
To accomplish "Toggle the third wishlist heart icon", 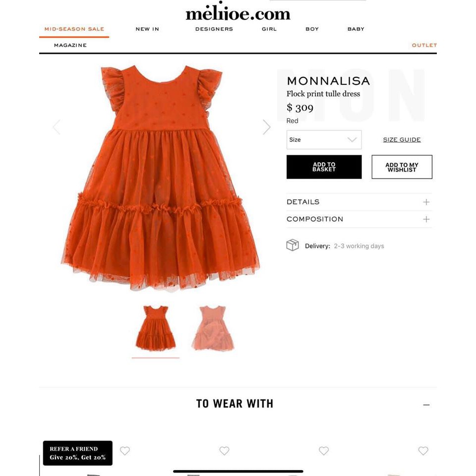I will pyautogui.click(x=324, y=451).
